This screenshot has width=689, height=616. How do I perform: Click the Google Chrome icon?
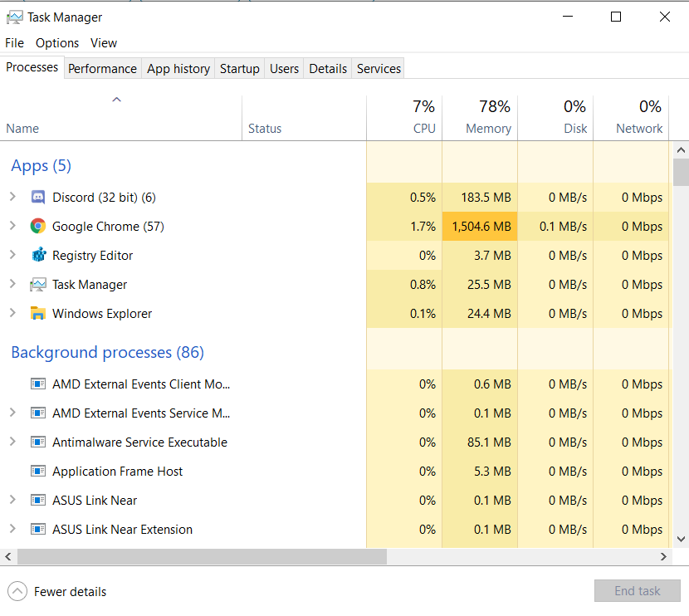37,227
